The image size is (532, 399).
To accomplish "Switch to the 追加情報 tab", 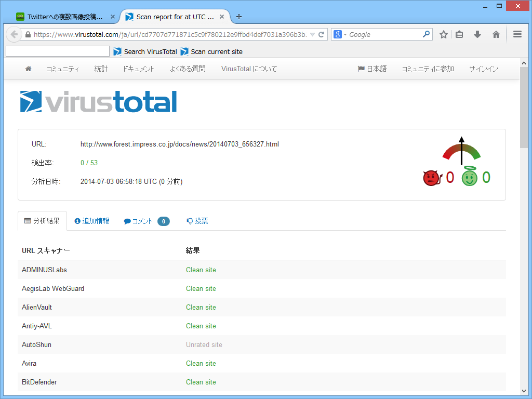I will [x=92, y=221].
